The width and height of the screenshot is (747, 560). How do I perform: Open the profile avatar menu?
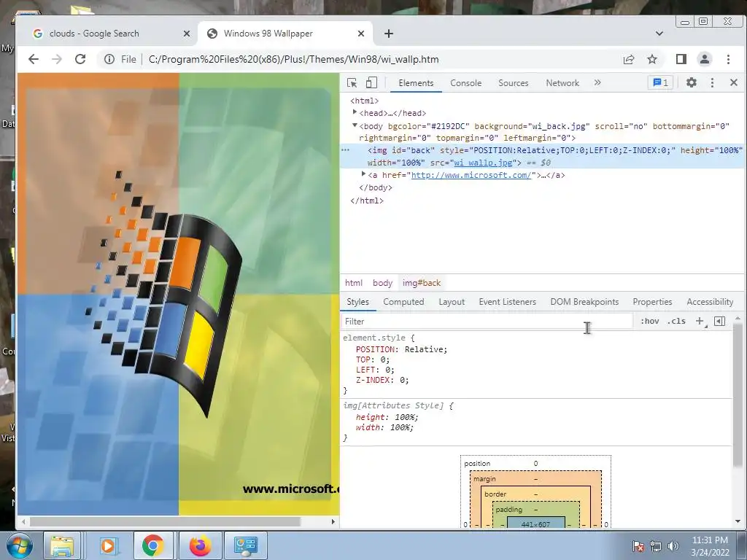coord(704,59)
